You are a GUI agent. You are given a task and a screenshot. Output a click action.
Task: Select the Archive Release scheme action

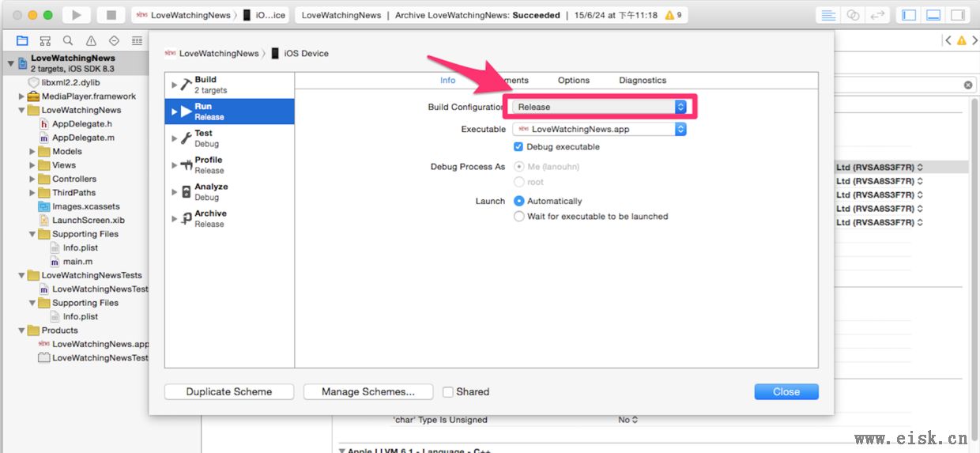229,219
